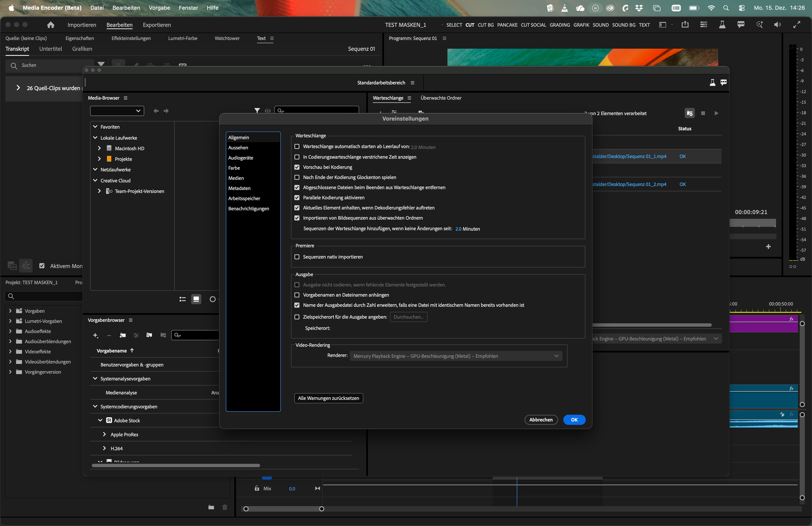Click the import presets icon
This screenshot has width=812, height=526.
pyautogui.click(x=149, y=335)
